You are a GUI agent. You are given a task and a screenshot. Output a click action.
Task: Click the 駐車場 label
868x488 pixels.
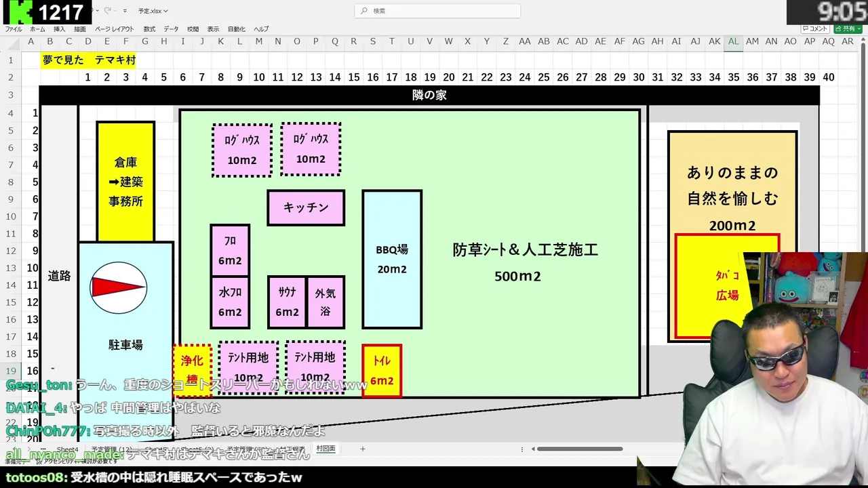(x=125, y=345)
